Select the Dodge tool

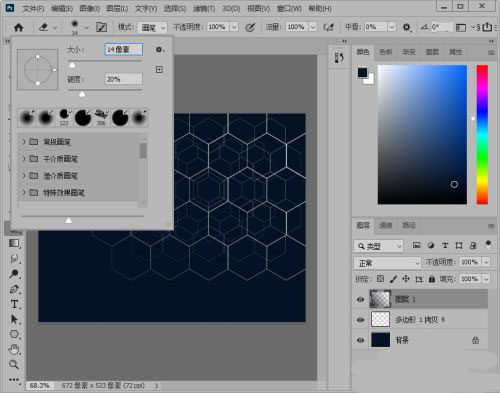[14, 274]
